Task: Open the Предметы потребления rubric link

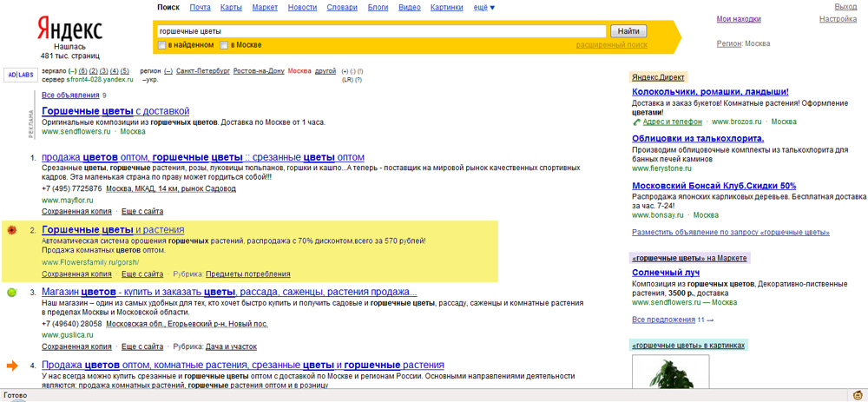Action: (248, 274)
